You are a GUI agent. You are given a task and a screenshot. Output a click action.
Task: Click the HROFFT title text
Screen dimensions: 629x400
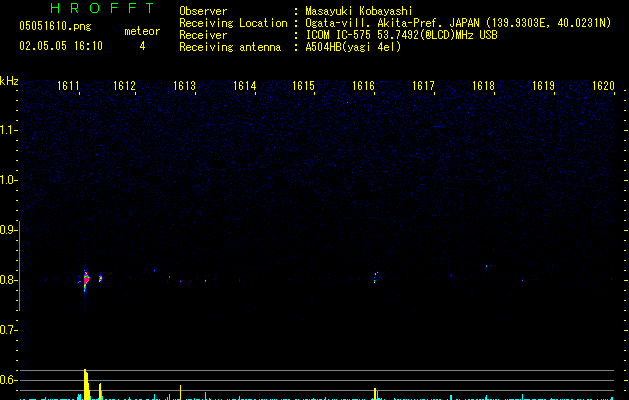102,8
